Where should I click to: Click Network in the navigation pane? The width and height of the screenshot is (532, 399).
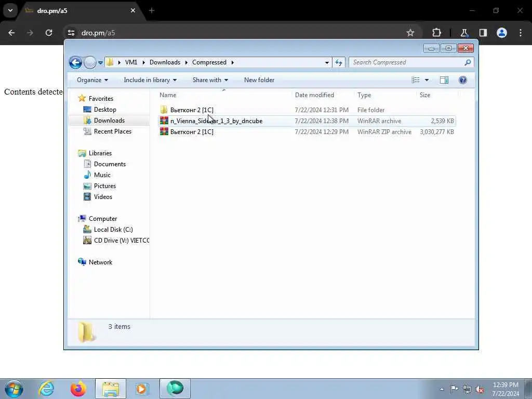coord(100,262)
